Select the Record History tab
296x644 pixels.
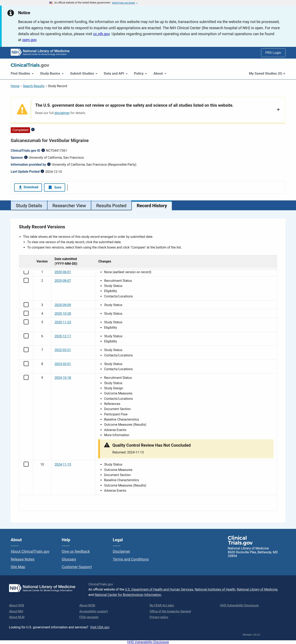point(152,206)
